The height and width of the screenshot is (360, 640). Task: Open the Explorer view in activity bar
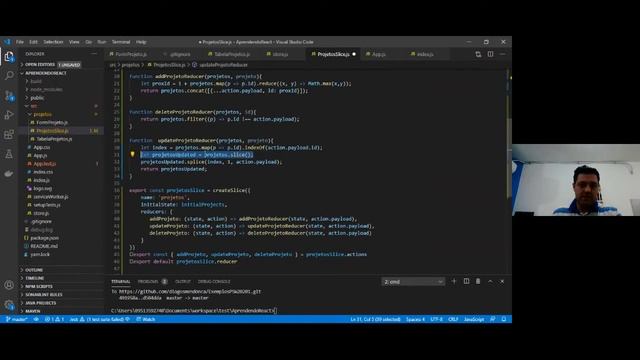point(9,56)
